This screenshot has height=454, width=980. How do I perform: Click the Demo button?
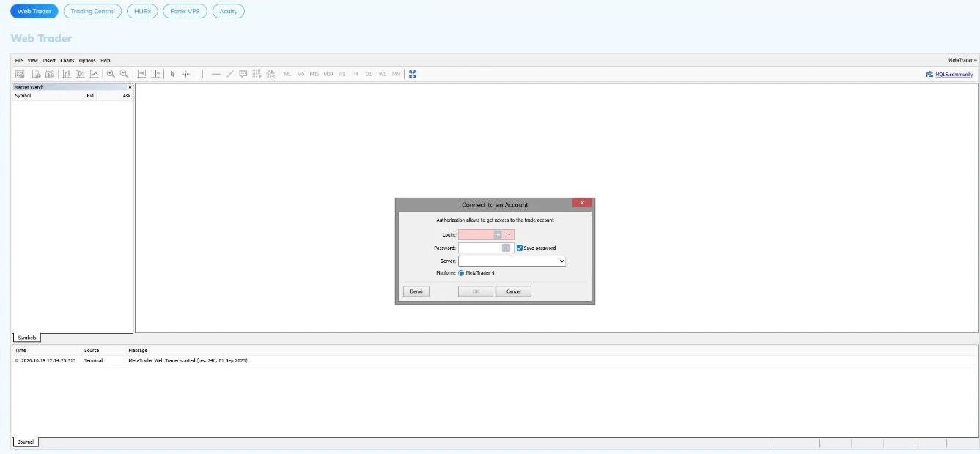(416, 291)
